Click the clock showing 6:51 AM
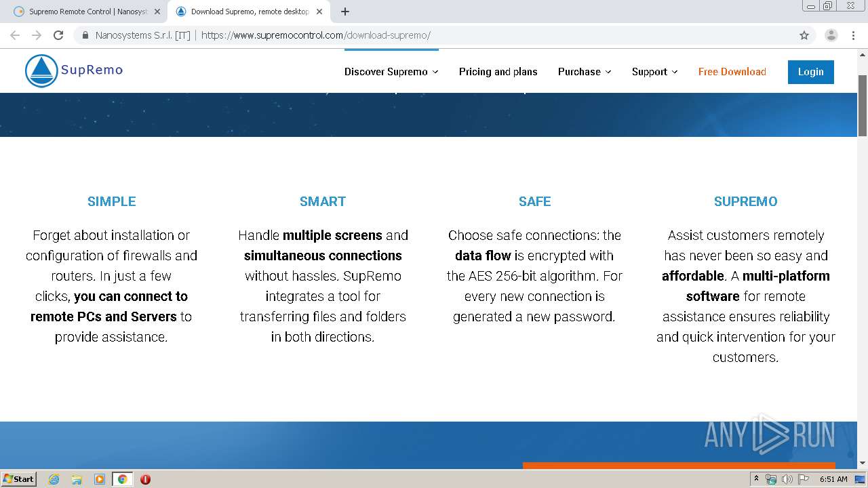The width and height of the screenshot is (868, 488). coord(833,479)
